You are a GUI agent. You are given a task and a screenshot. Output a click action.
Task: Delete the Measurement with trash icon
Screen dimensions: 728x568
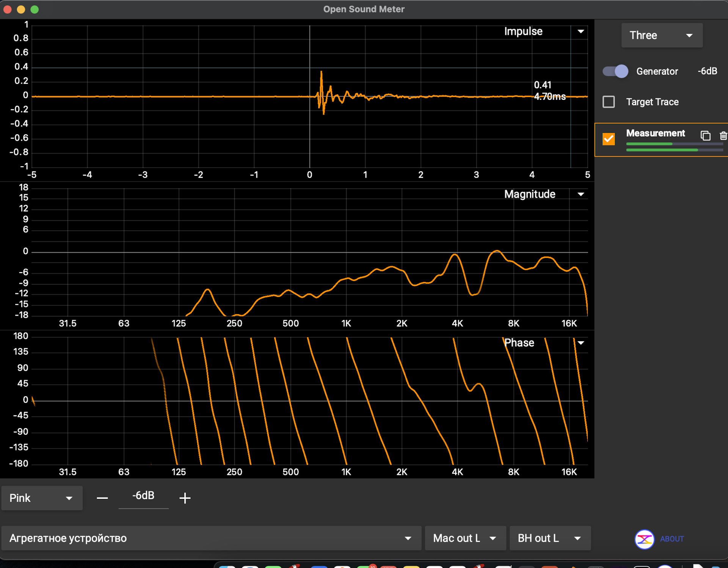point(723,135)
